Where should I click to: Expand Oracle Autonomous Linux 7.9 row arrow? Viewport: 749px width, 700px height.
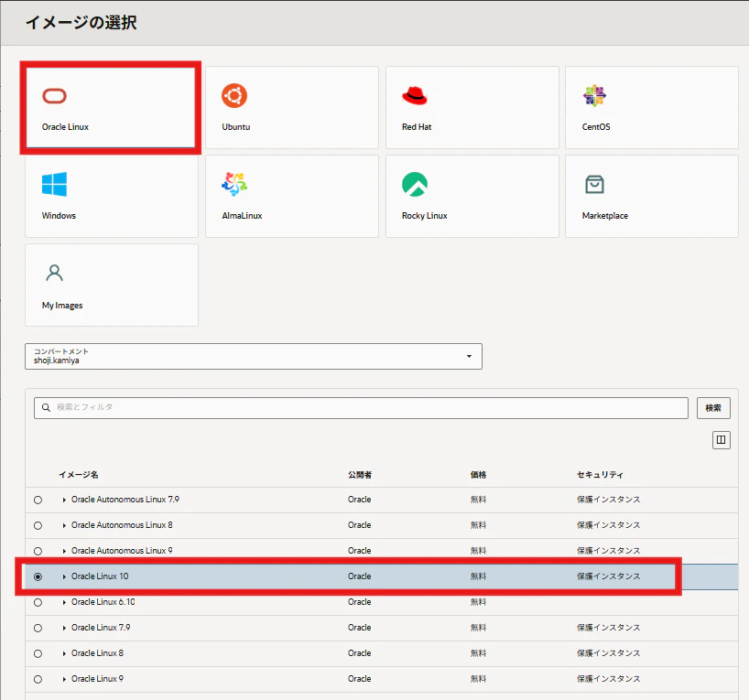click(64, 500)
